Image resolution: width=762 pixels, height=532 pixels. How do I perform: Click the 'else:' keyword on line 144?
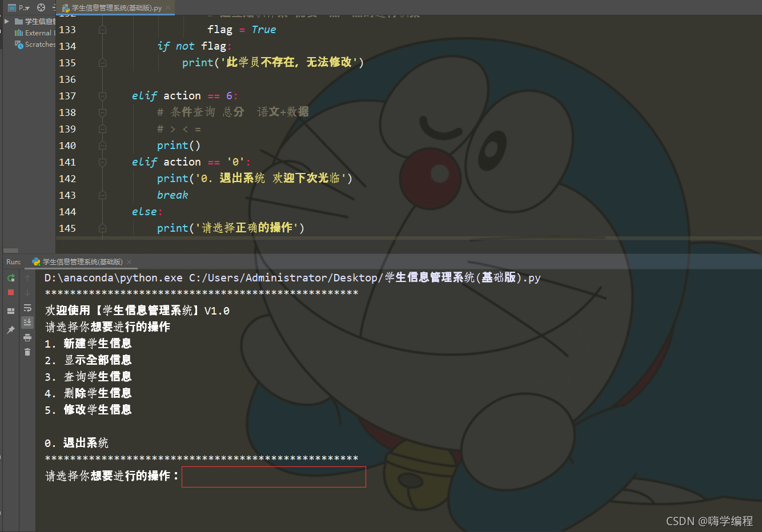(147, 212)
